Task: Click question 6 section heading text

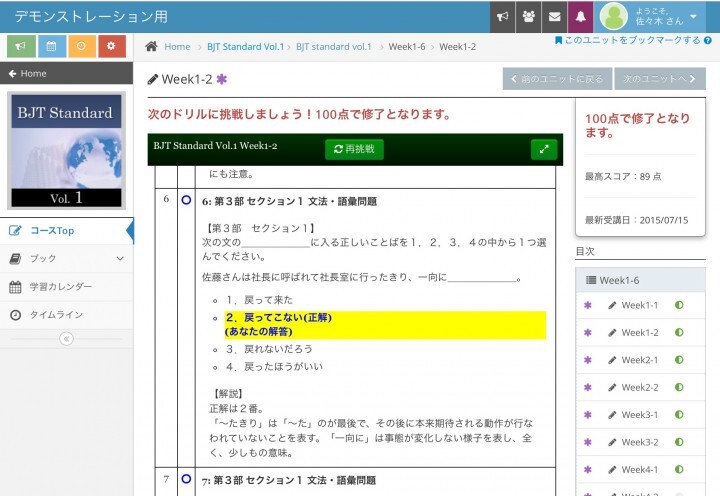Action: [289, 201]
